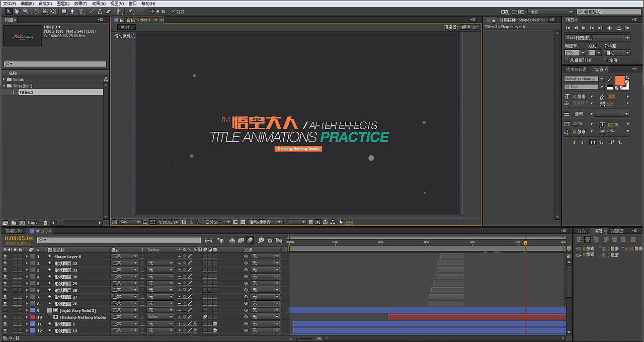Show the Light Gray Solid 3 layer
This screenshot has width=644, height=342.
6,310
